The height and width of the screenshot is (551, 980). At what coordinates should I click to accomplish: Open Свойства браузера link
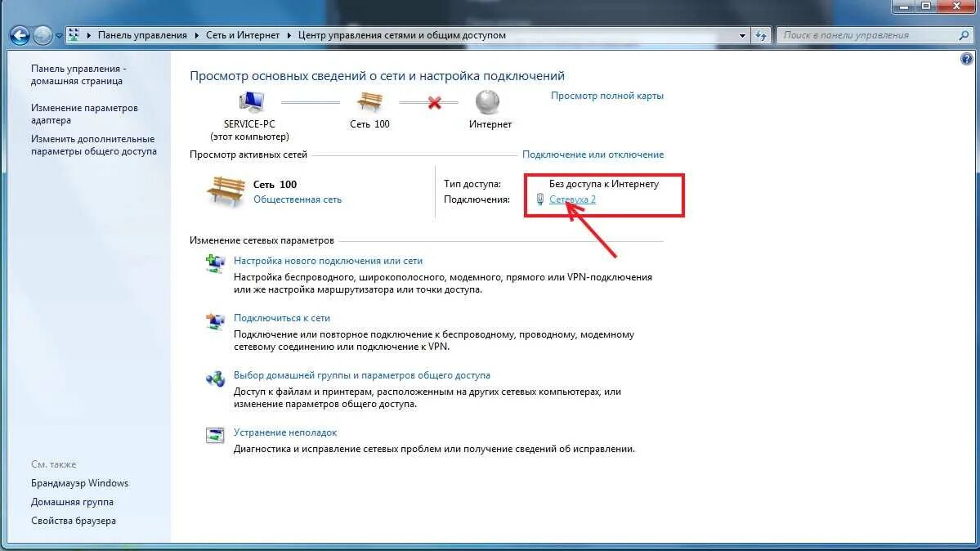point(73,521)
